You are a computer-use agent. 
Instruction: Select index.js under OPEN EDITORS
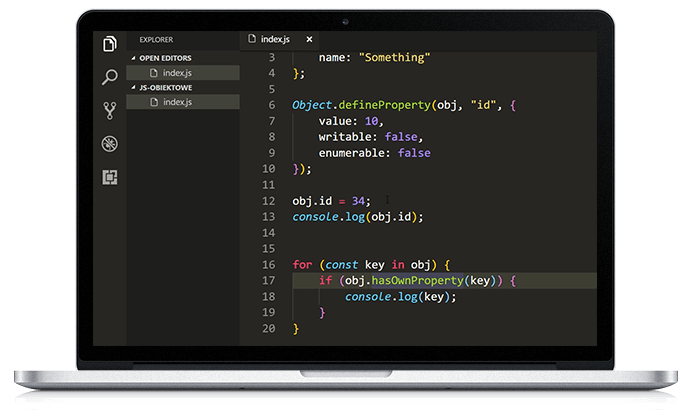click(176, 73)
